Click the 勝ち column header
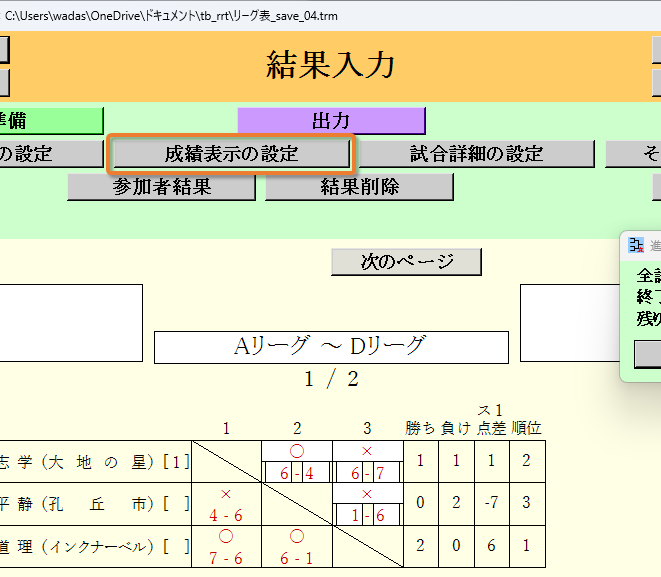 point(420,428)
